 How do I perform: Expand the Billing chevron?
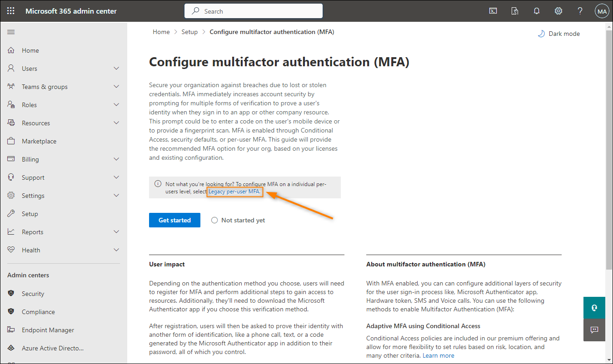pos(116,159)
